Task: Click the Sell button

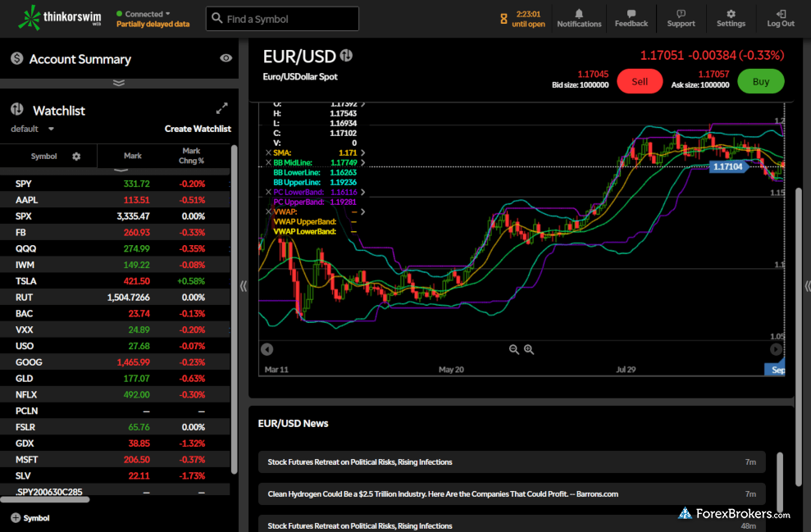Action: pos(640,81)
